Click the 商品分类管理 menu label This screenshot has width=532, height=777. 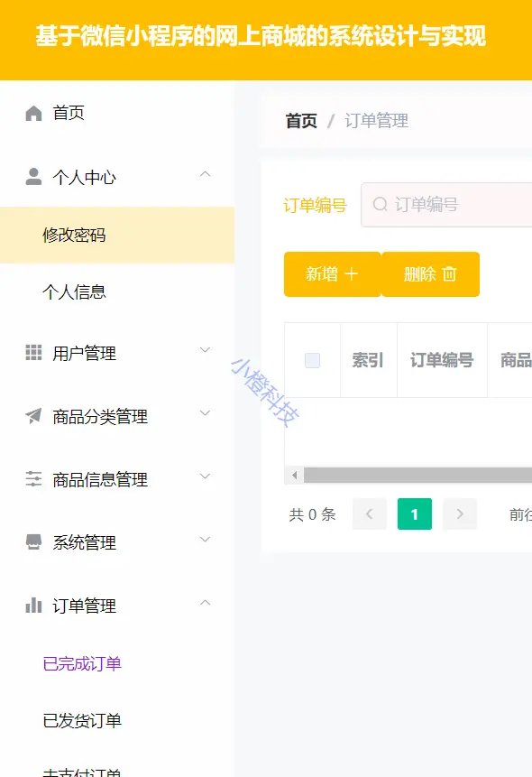pyautogui.click(x=100, y=417)
